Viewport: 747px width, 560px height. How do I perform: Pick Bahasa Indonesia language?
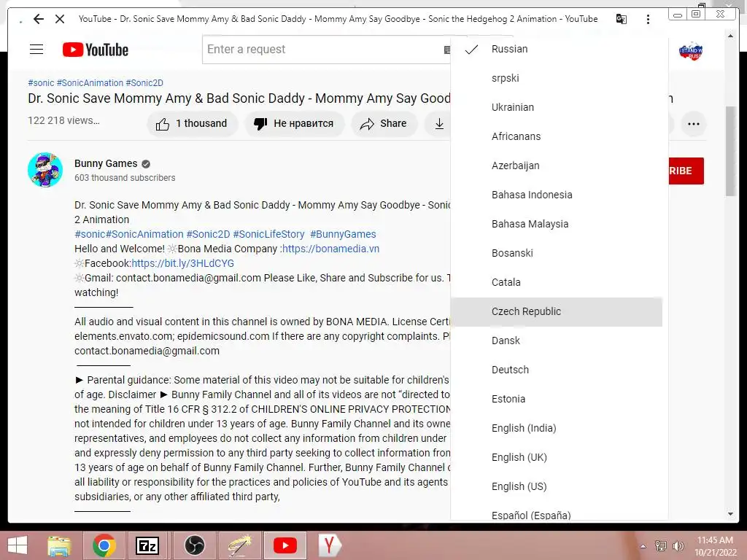coord(557,195)
